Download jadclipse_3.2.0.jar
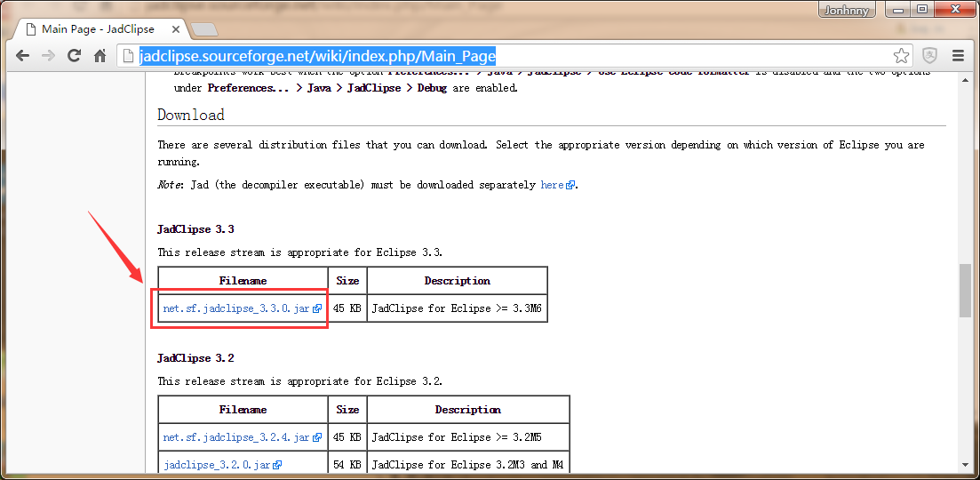 [x=218, y=464]
